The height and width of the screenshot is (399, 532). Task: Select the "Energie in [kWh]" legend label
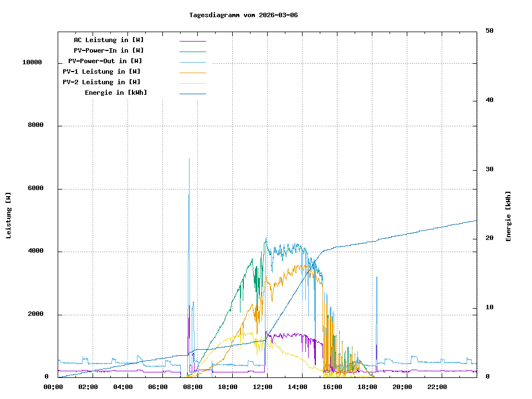tap(116, 93)
